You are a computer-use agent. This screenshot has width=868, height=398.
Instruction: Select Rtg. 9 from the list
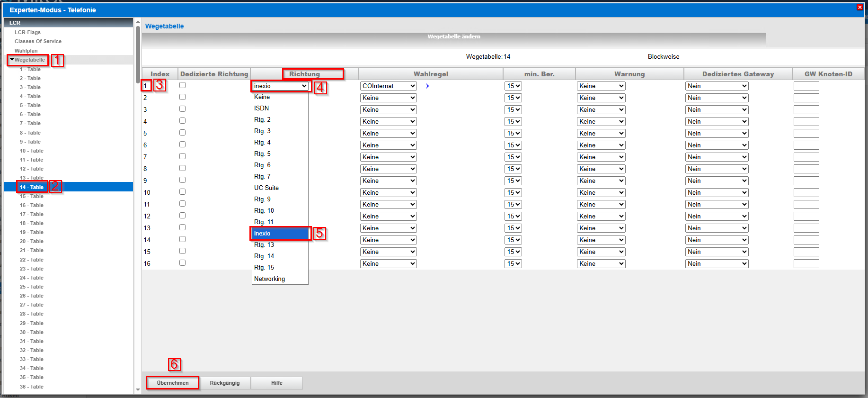pos(280,199)
